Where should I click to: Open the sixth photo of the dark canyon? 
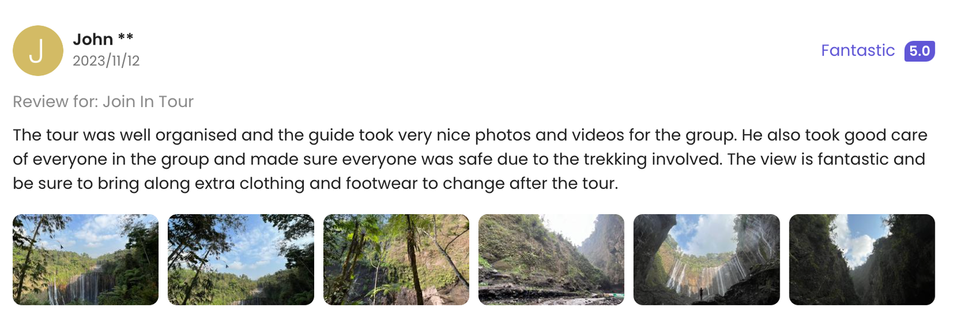point(862,259)
